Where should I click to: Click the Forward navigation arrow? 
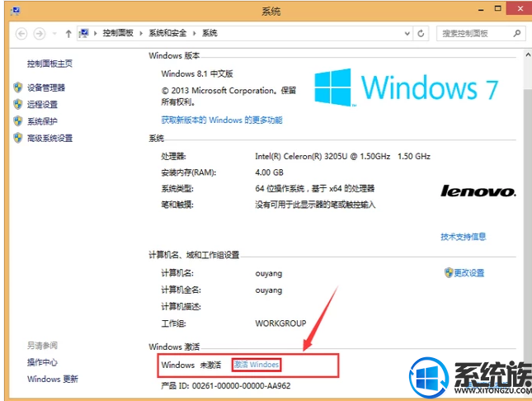click(x=40, y=34)
